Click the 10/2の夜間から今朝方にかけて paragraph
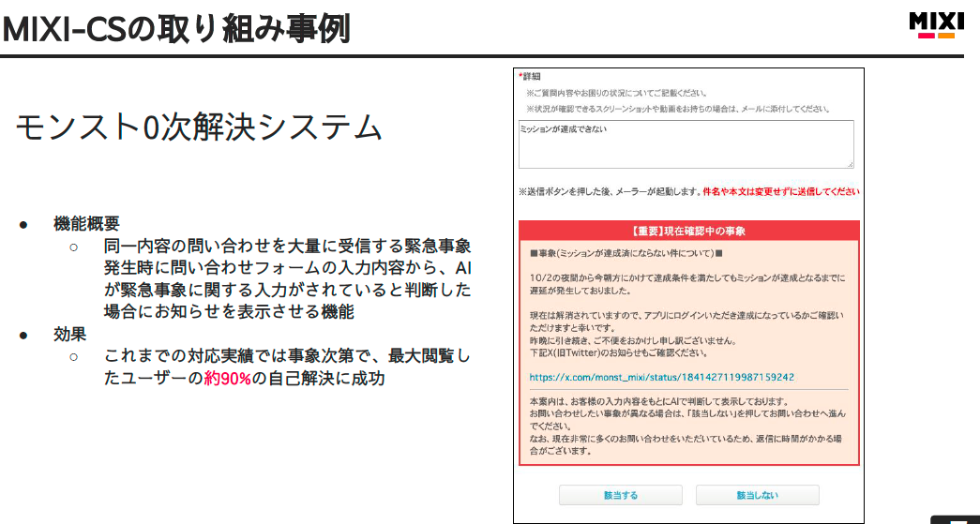This screenshot has height=524, width=980. click(686, 283)
